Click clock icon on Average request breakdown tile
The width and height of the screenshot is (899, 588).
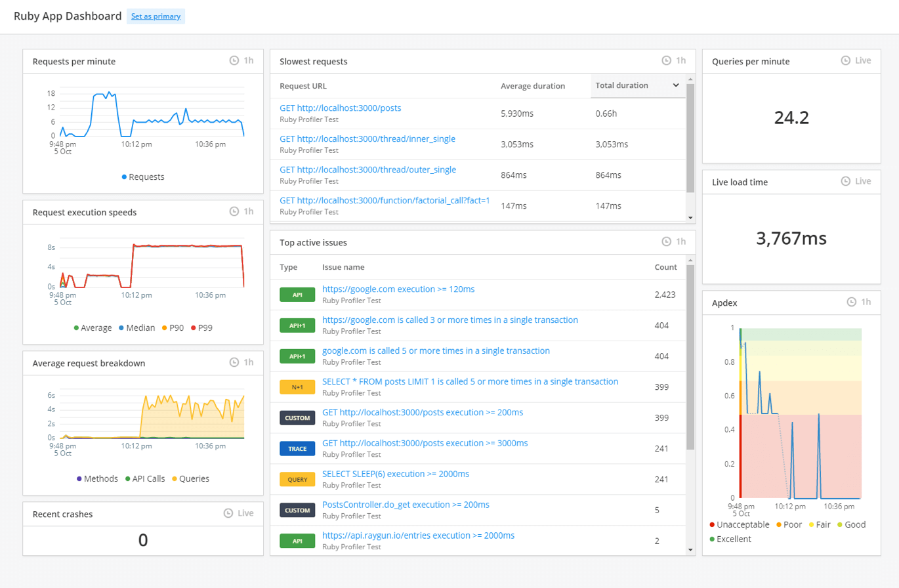pyautogui.click(x=234, y=363)
